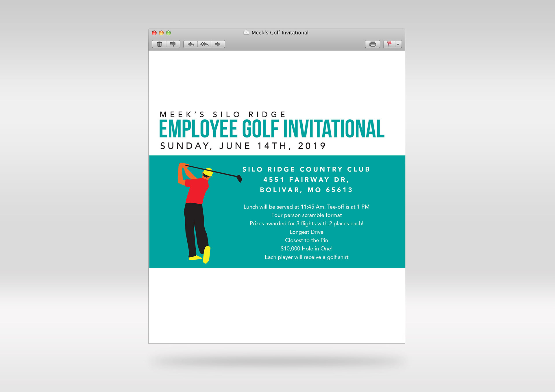The width and height of the screenshot is (555, 392).
Task: Print the invitation email
Action: pos(372,44)
